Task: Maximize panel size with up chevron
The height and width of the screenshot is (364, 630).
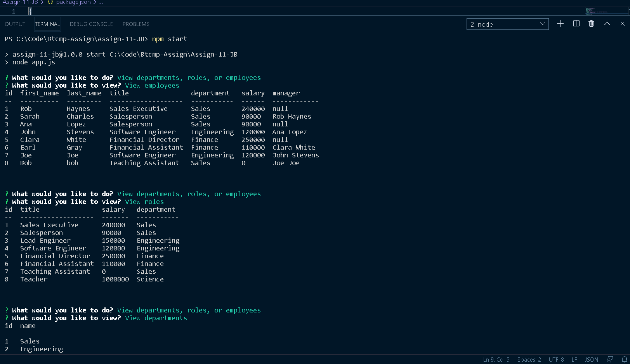Action: (607, 24)
